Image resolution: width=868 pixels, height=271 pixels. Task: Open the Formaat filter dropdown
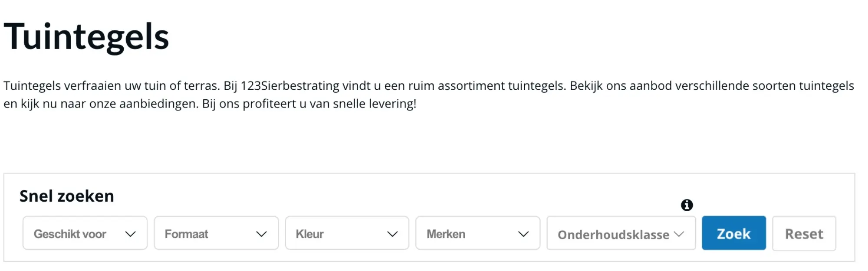tap(216, 233)
